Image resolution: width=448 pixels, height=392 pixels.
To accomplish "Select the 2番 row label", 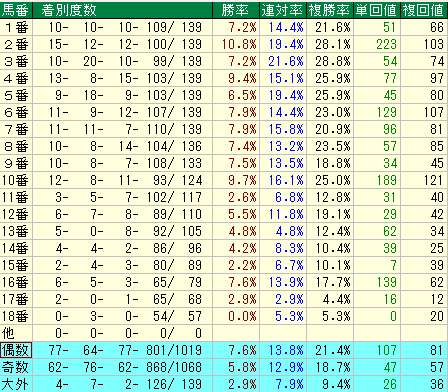I will click(x=16, y=44).
